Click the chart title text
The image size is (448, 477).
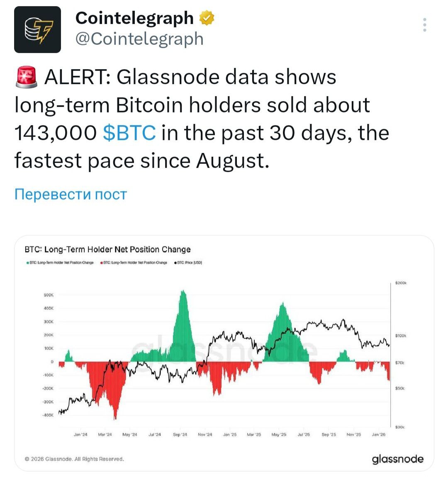tap(107, 249)
